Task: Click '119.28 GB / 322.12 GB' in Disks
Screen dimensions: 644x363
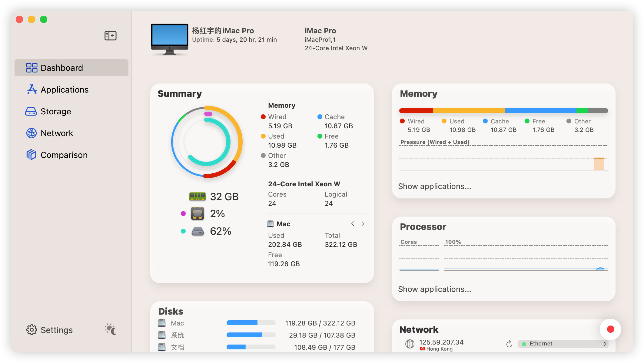Action: (320, 323)
